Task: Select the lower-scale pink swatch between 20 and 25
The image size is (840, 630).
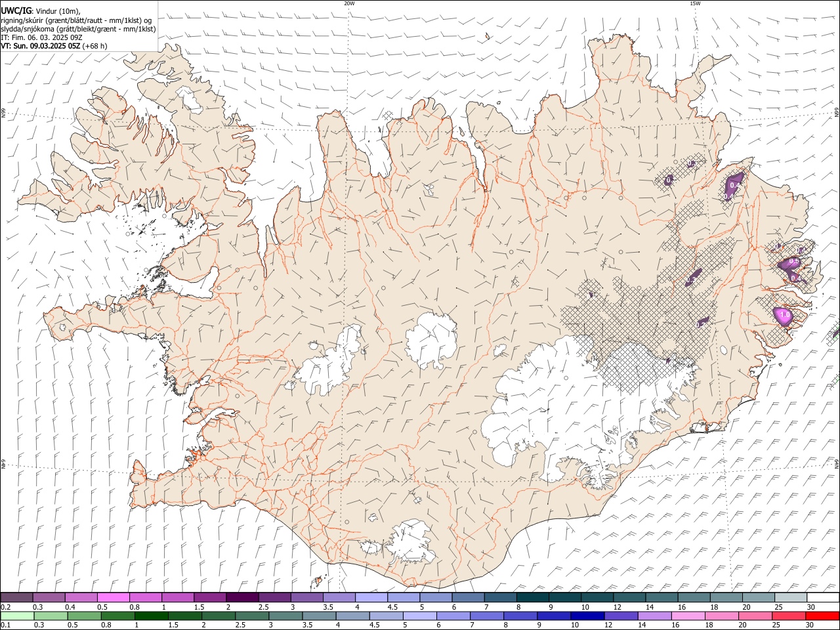Action: point(755,616)
